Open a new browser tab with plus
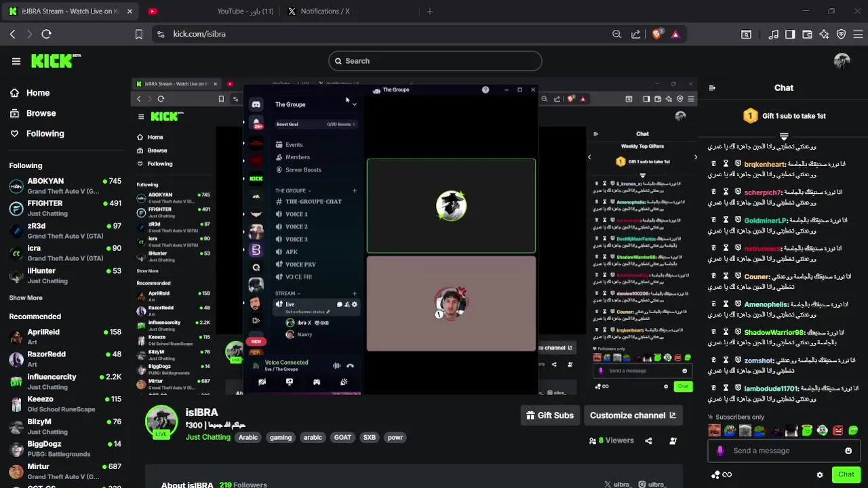The height and width of the screenshot is (488, 868). pyautogui.click(x=429, y=12)
